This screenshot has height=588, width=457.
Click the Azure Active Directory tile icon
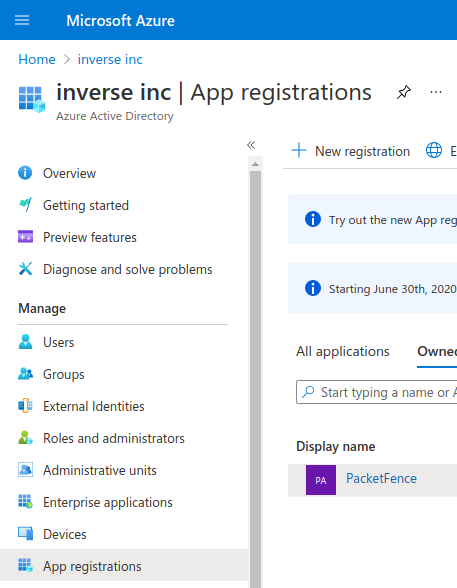[31, 99]
